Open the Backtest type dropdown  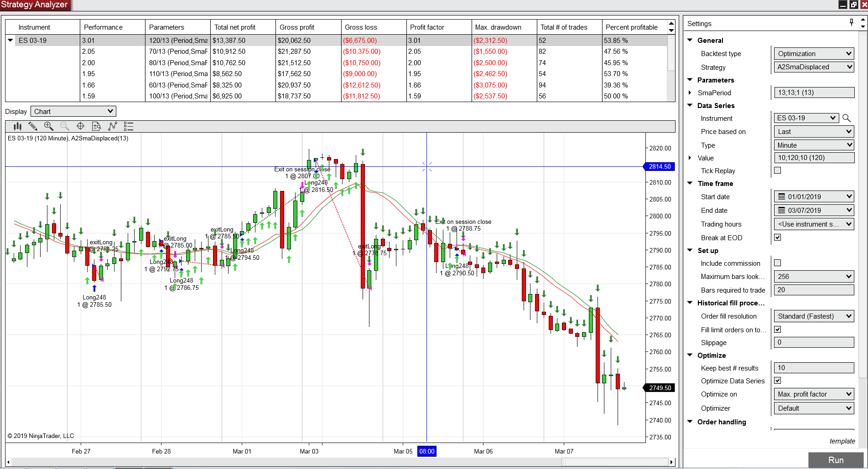(814, 54)
